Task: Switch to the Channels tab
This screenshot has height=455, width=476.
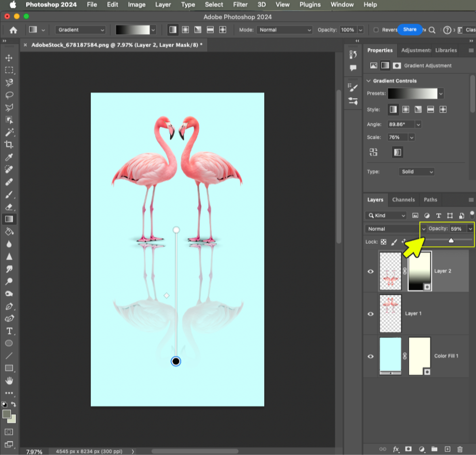Action: (x=404, y=200)
